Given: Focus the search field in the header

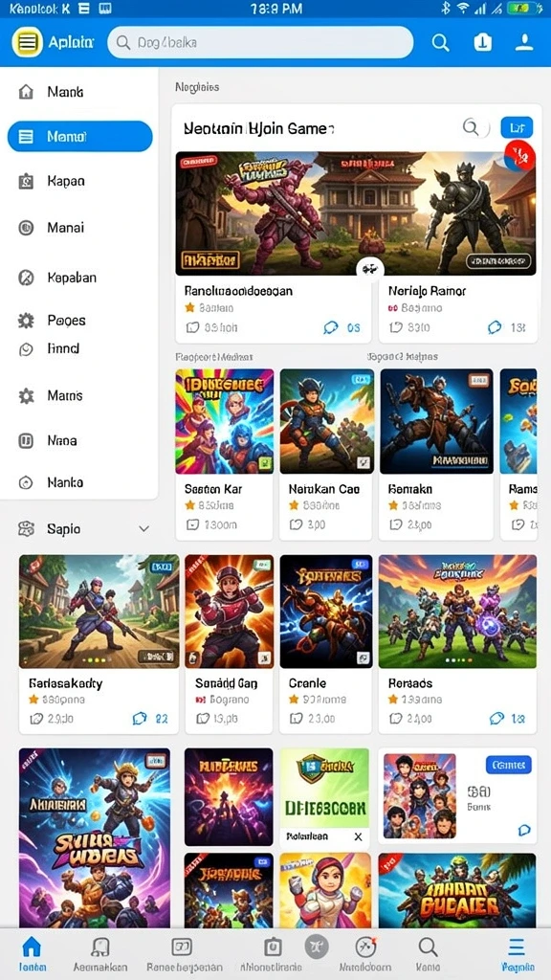Looking at the screenshot, I should tap(260, 42).
